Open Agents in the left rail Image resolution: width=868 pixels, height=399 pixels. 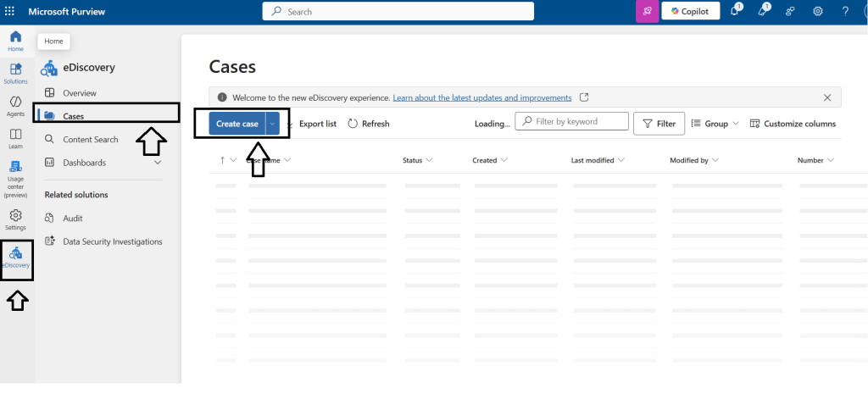[x=15, y=106]
